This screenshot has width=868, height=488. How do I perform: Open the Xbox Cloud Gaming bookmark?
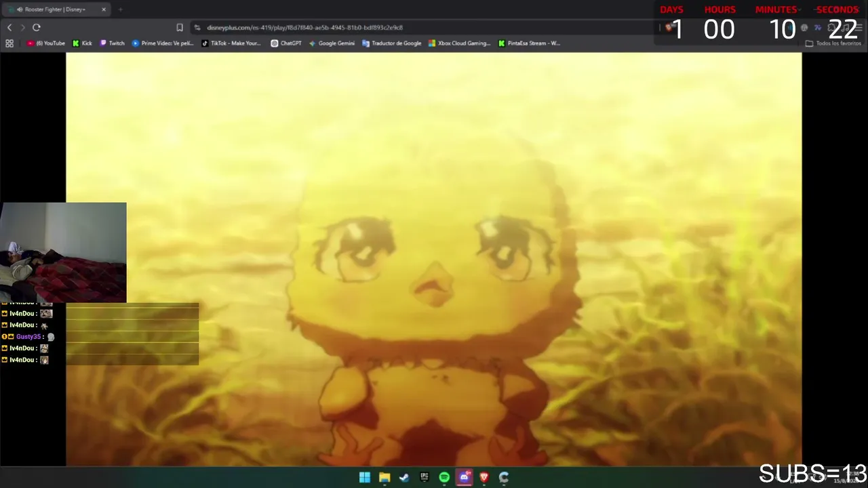(x=459, y=43)
